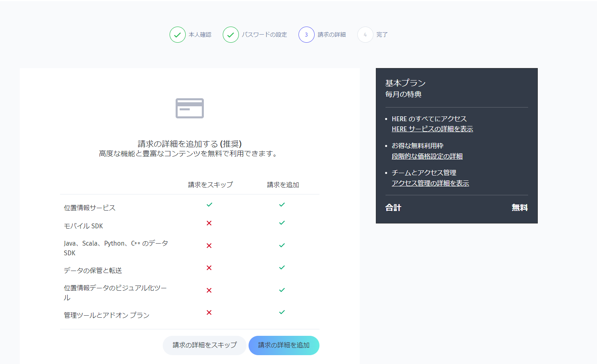
Task: Click the 請求の詳細を追加 button
Action: click(284, 345)
